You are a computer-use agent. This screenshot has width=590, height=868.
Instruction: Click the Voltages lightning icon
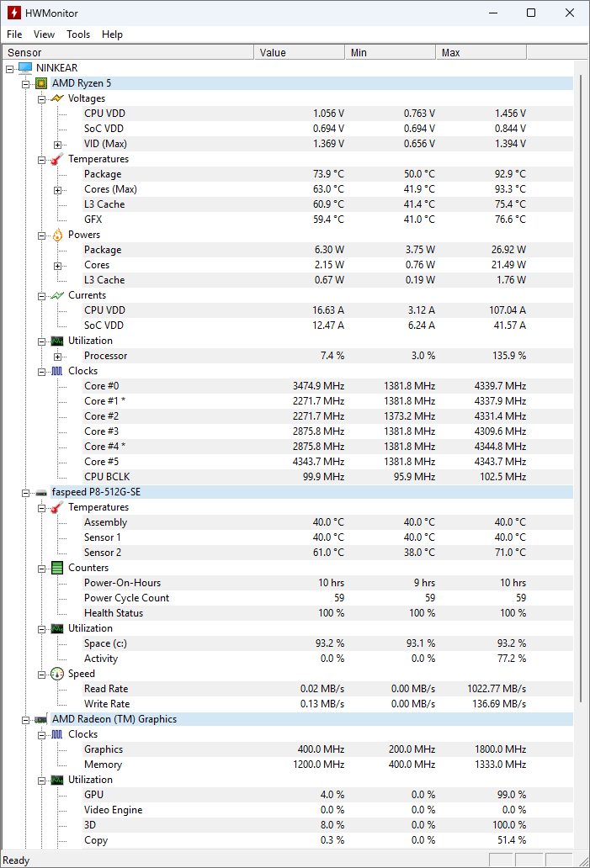click(x=57, y=98)
